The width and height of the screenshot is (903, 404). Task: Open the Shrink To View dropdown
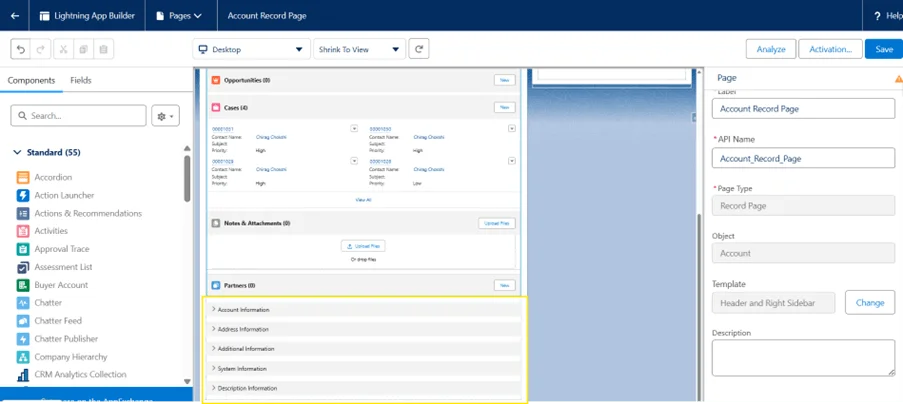point(359,49)
